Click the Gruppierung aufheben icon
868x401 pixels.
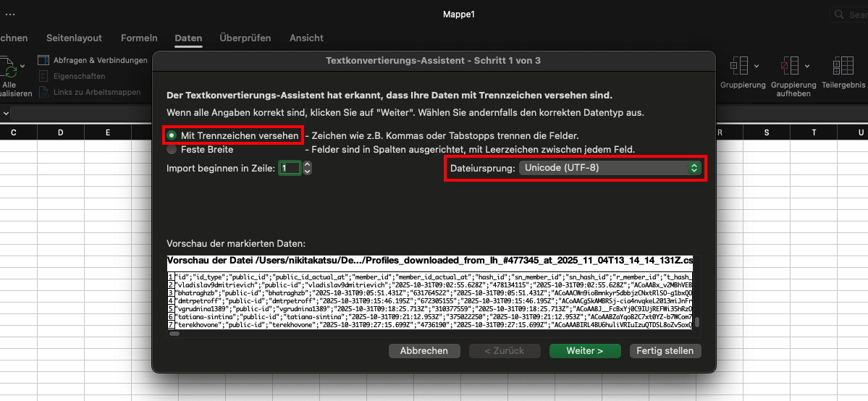pos(788,66)
